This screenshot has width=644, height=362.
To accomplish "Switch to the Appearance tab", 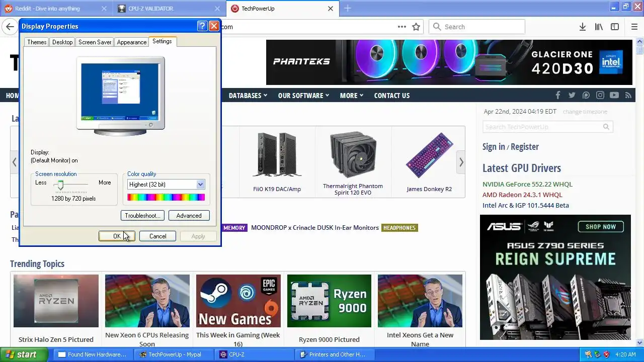I will 131,42.
